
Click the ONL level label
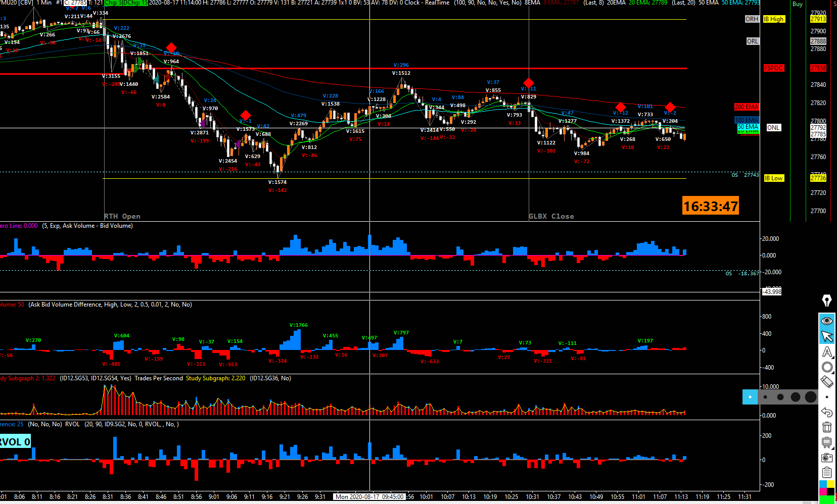click(774, 128)
